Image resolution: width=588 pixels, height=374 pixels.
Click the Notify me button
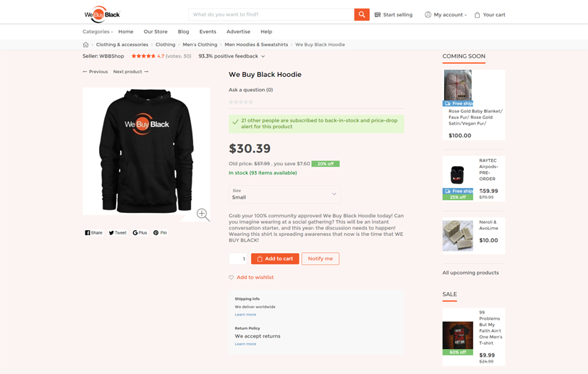(x=320, y=259)
